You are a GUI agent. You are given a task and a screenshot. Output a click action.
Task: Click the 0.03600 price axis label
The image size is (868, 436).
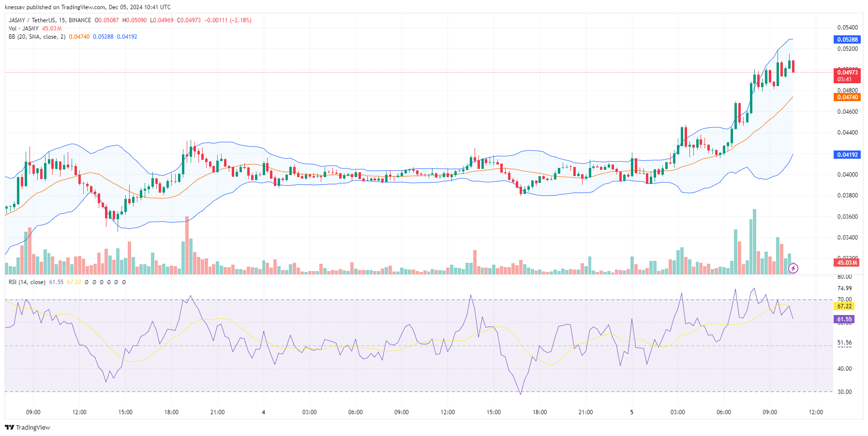click(848, 217)
